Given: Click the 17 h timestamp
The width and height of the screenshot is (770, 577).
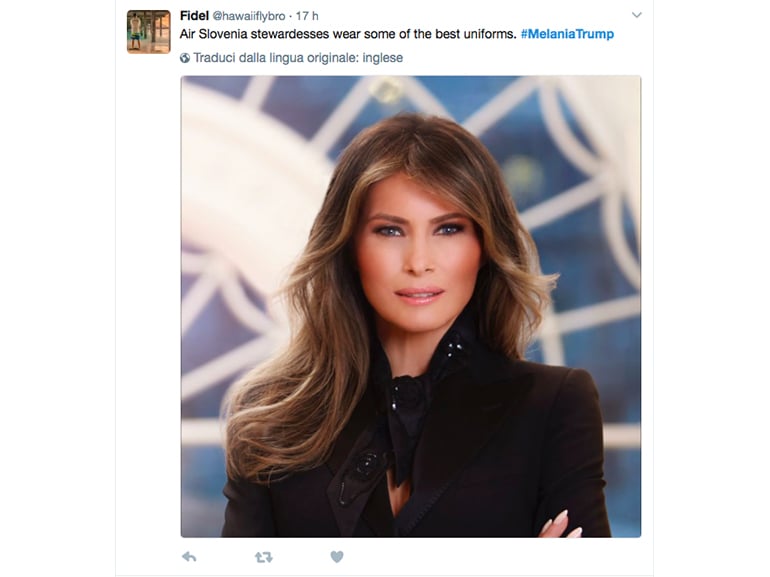Looking at the screenshot, I should point(308,16).
